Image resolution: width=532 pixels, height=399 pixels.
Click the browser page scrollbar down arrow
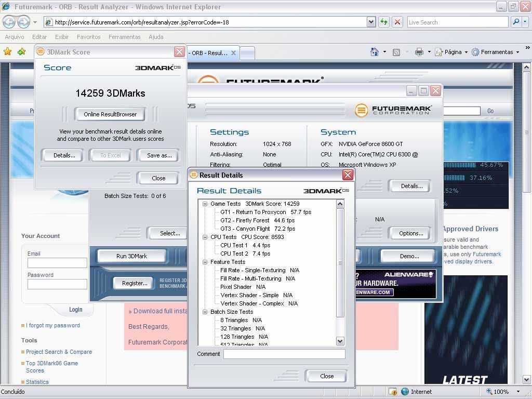[x=526, y=380]
